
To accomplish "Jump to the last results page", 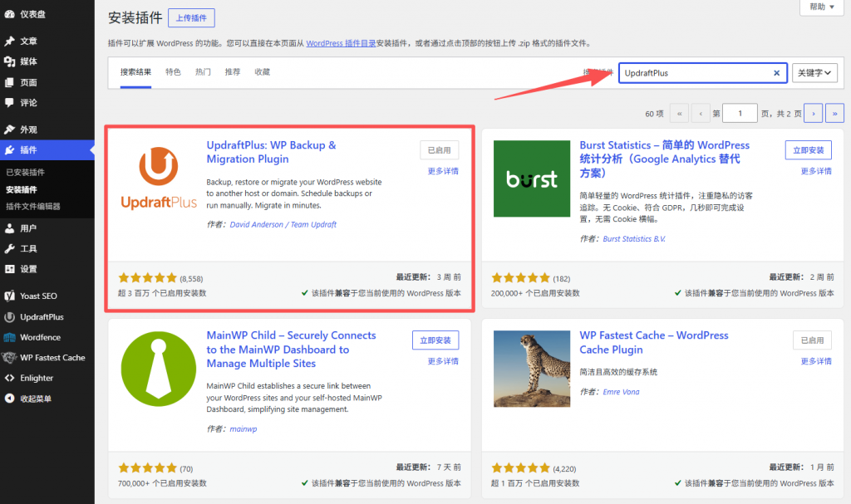I will pos(834,114).
